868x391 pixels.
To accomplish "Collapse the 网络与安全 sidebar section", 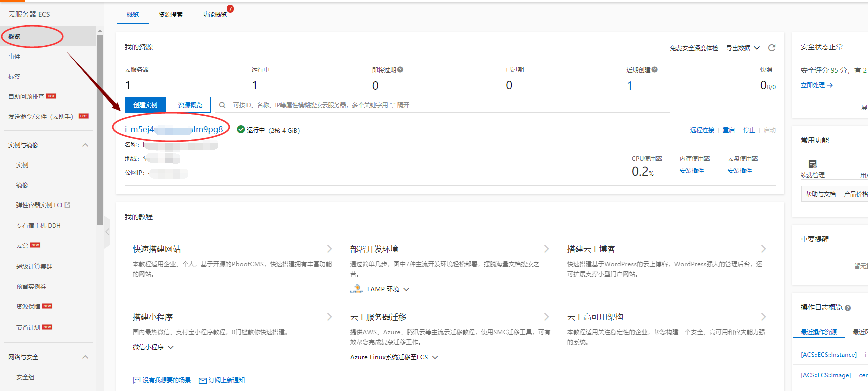I will (x=85, y=357).
